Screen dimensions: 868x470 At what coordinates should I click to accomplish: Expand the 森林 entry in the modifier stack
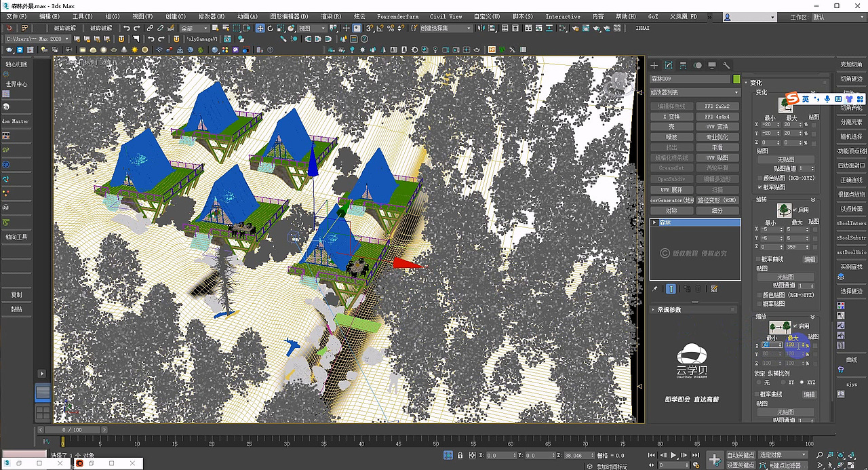654,222
